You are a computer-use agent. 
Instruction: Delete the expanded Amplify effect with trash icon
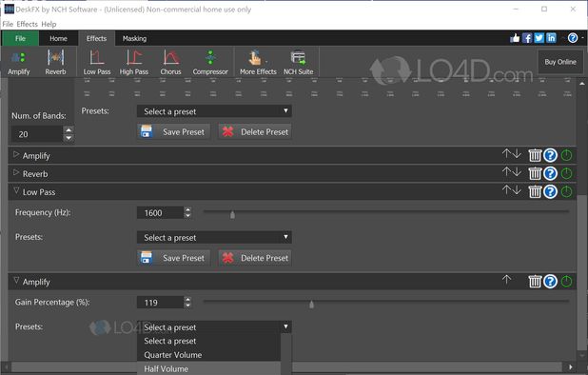pos(535,282)
